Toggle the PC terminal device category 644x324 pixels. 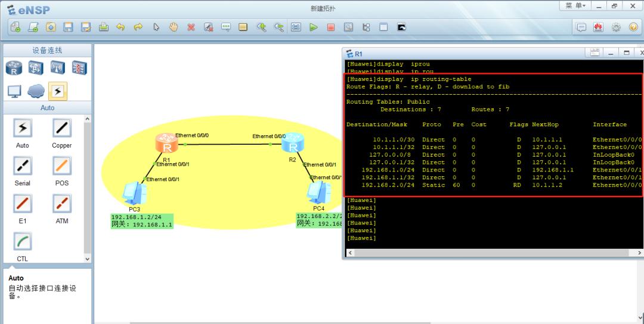[14, 91]
